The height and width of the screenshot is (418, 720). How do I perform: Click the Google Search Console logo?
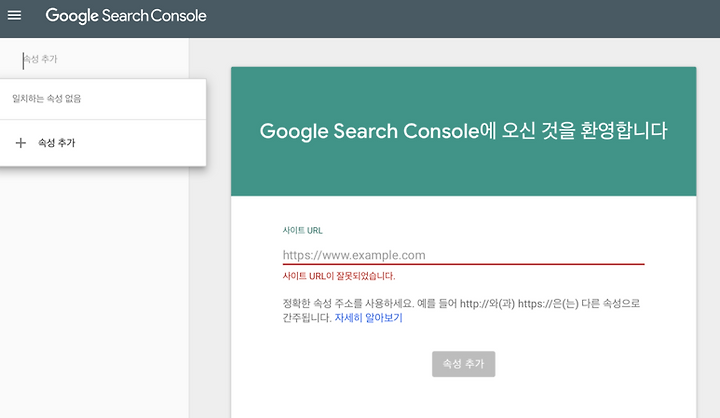pos(126,16)
